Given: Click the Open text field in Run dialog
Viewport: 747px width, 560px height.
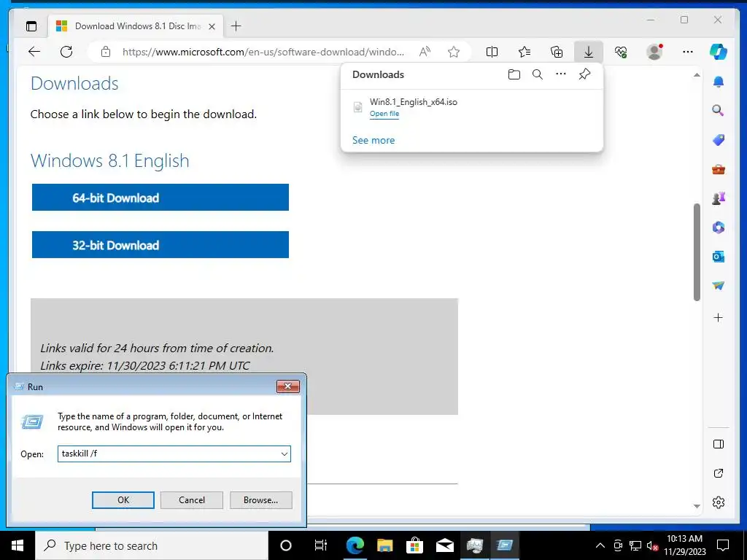Looking at the screenshot, I should coord(174,454).
